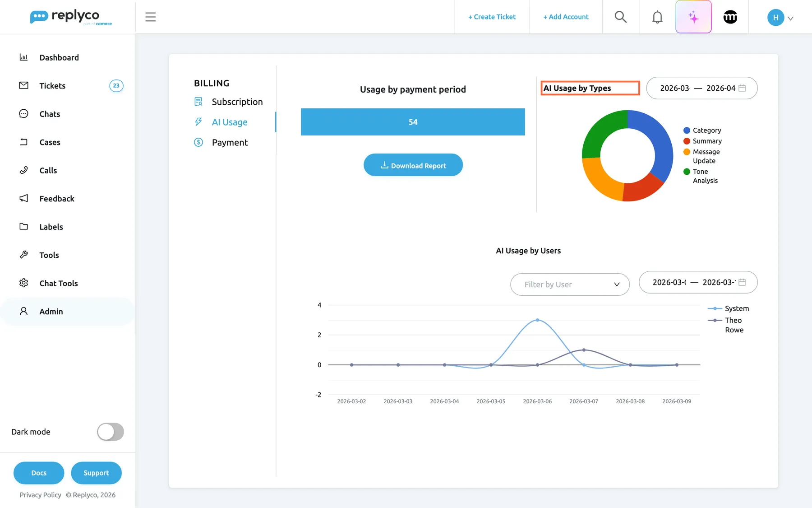Click the AI sparkle assistant icon

(693, 17)
